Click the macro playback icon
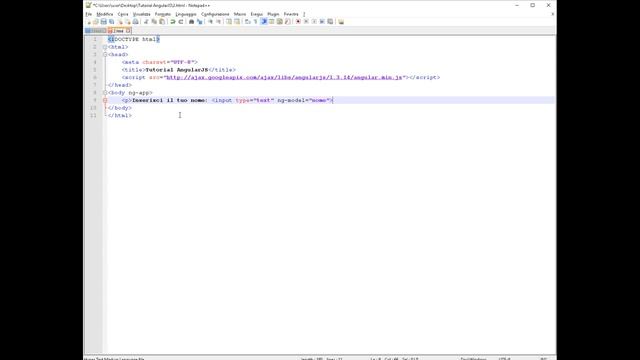 [314, 22]
